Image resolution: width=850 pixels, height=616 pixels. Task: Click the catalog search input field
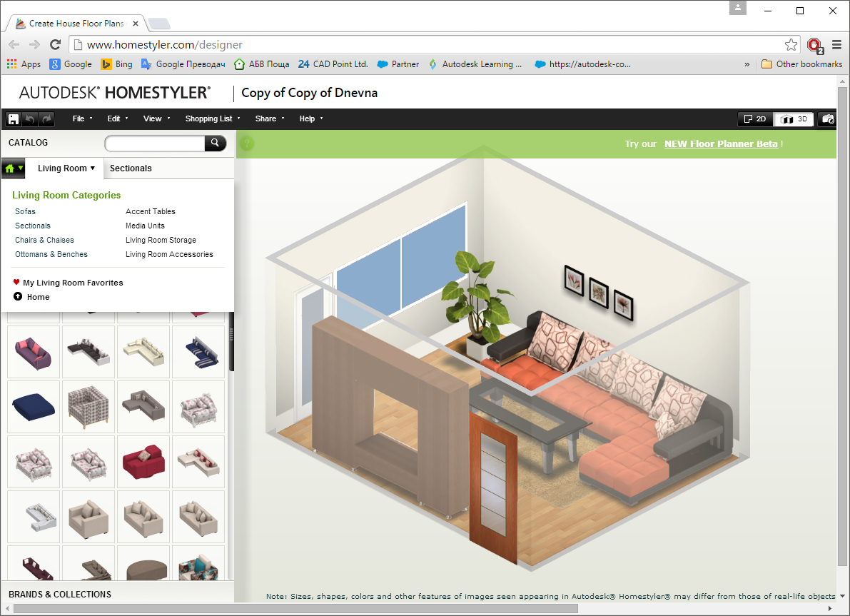[155, 143]
